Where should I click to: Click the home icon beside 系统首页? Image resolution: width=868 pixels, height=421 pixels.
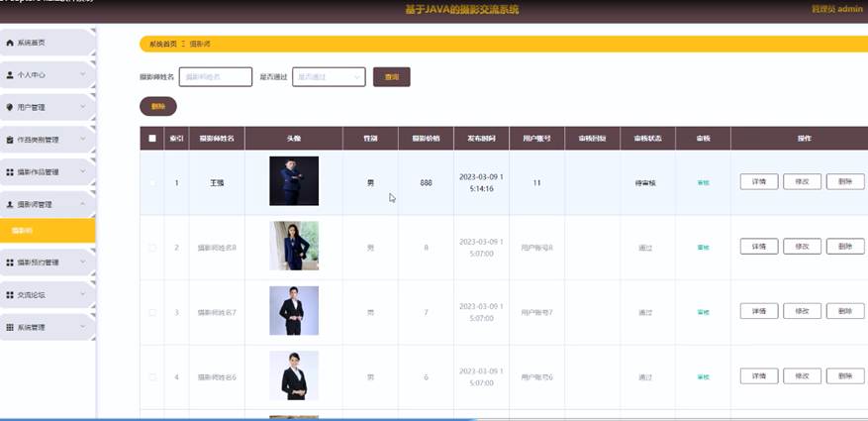pos(10,43)
